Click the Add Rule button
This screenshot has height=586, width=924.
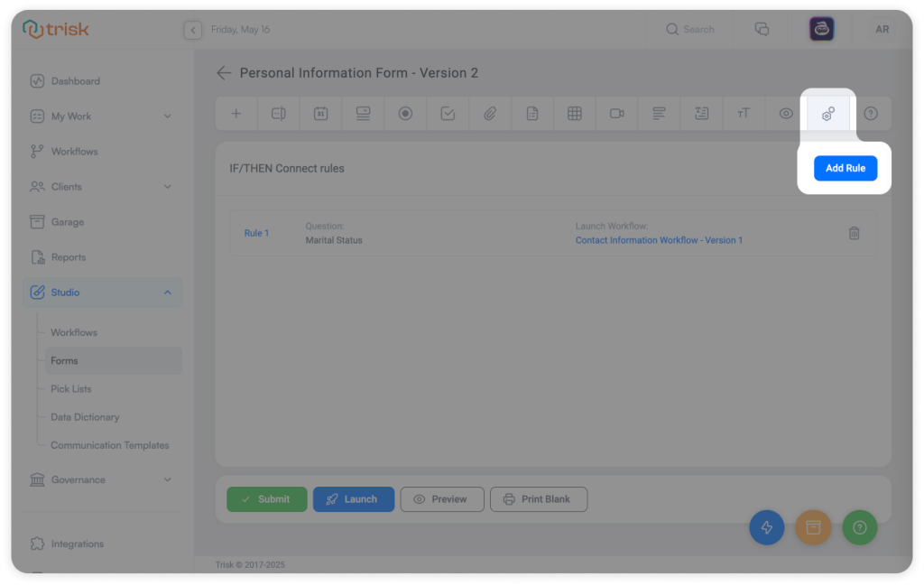(x=845, y=168)
